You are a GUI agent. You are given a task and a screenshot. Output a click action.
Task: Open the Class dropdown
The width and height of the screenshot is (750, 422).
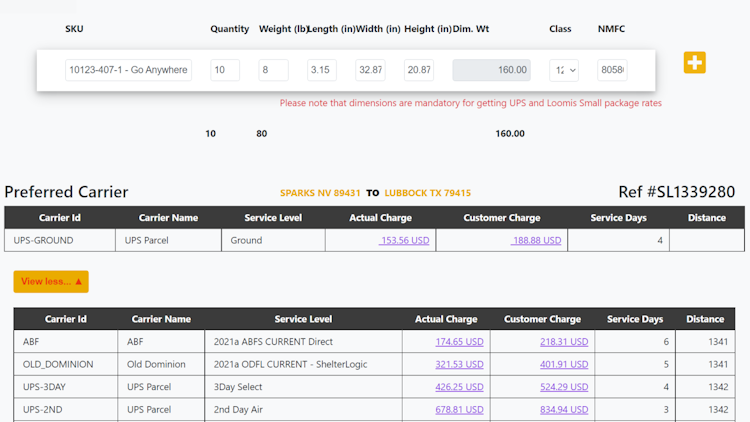pyautogui.click(x=564, y=70)
